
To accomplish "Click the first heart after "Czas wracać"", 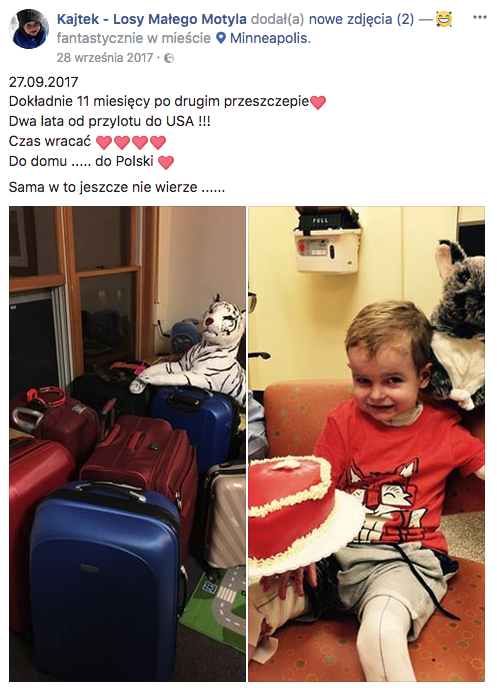I will [104, 143].
